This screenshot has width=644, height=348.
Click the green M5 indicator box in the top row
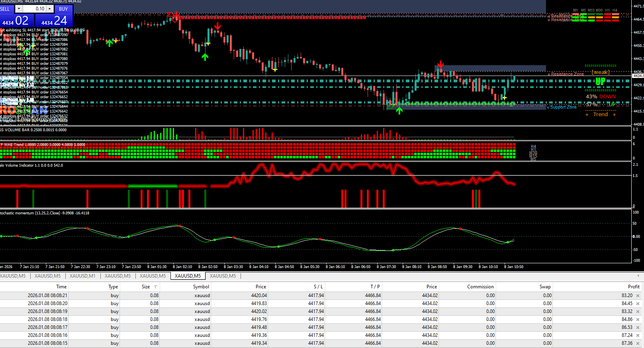583,15
